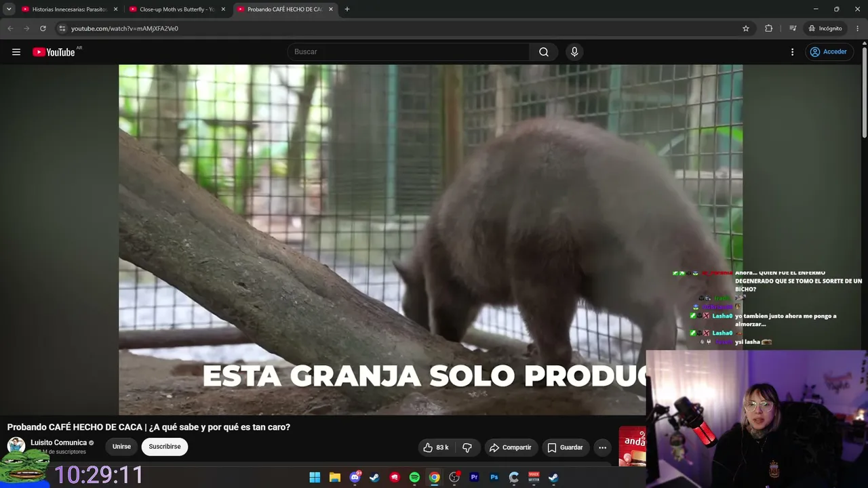The image size is (868, 488).
Task: Open Discord from the taskbar
Action: click(x=355, y=477)
